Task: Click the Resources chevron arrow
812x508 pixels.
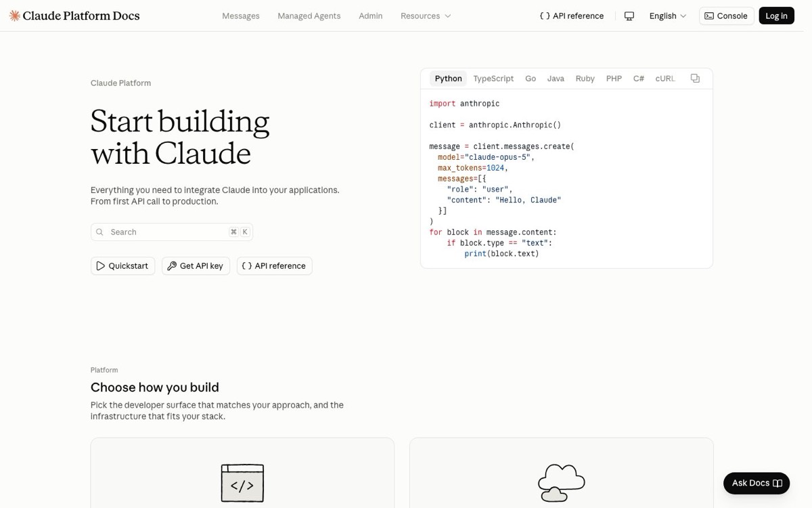Action: [447, 16]
